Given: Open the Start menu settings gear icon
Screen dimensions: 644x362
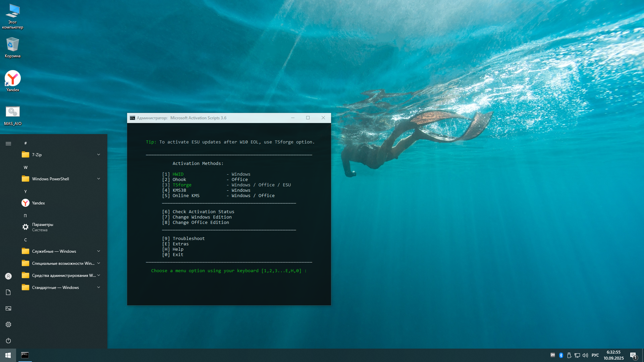Looking at the screenshot, I should (x=8, y=324).
